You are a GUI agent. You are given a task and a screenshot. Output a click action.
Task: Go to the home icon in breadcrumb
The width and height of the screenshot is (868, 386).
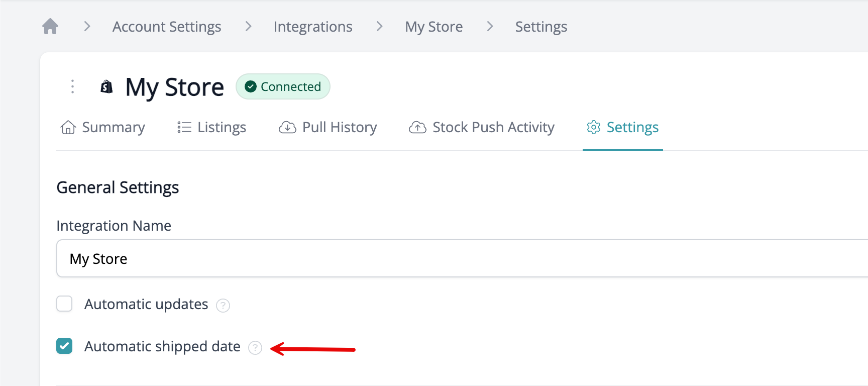tap(50, 26)
